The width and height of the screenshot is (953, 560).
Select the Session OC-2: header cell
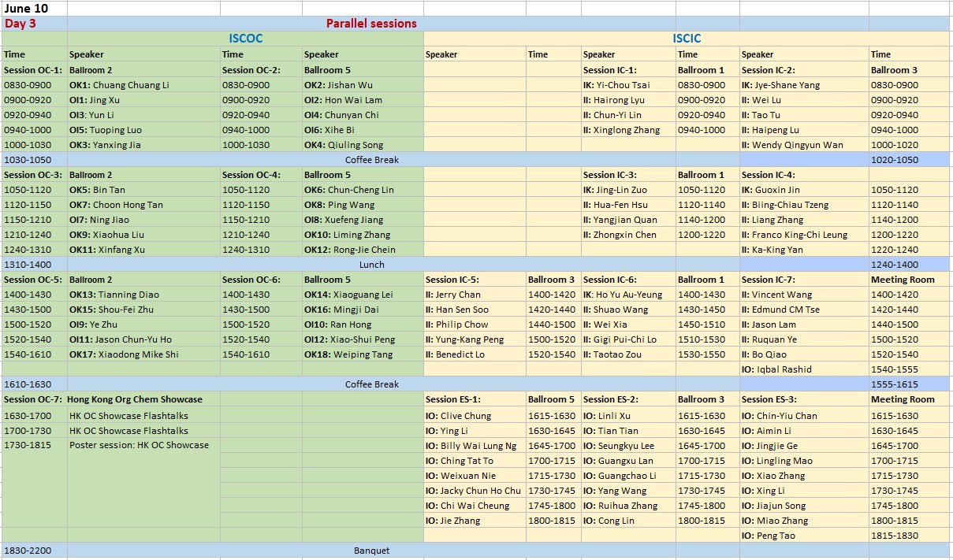[261, 70]
